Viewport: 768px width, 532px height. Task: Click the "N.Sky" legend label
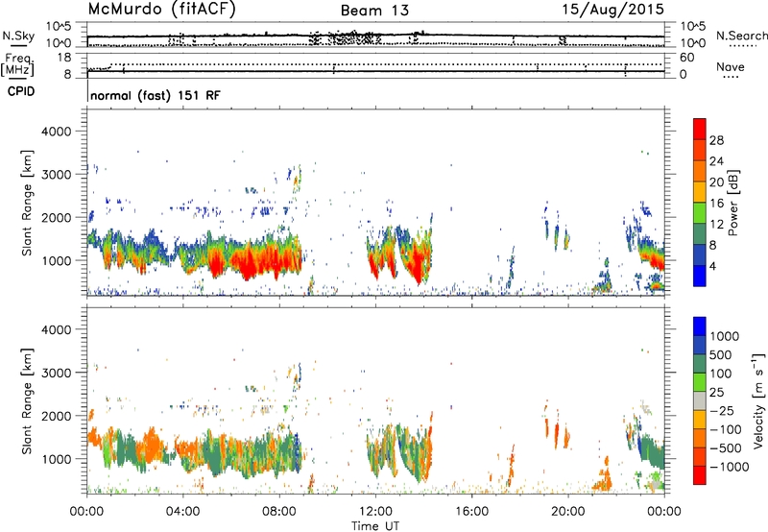(18, 36)
